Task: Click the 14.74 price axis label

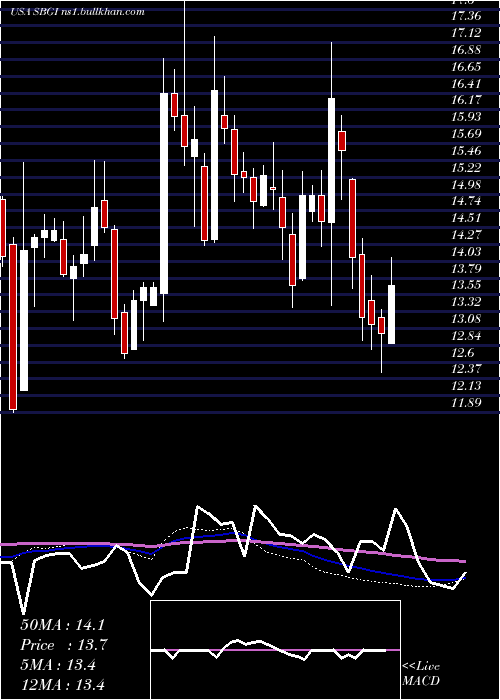Action: click(x=466, y=201)
